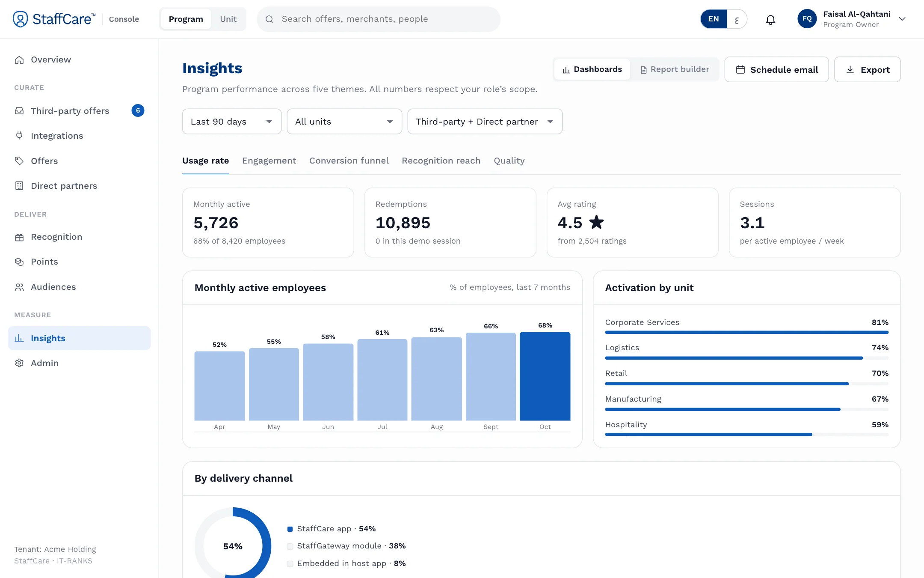
Task: Click the Admin gear icon
Action: coord(19,363)
